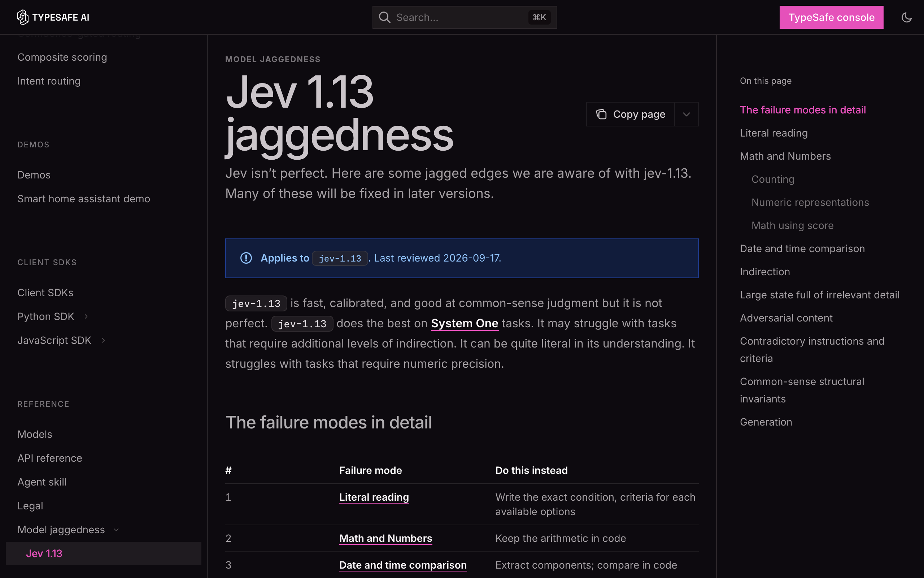Open the Literal reading table link
This screenshot has height=578, width=924.
374,497
